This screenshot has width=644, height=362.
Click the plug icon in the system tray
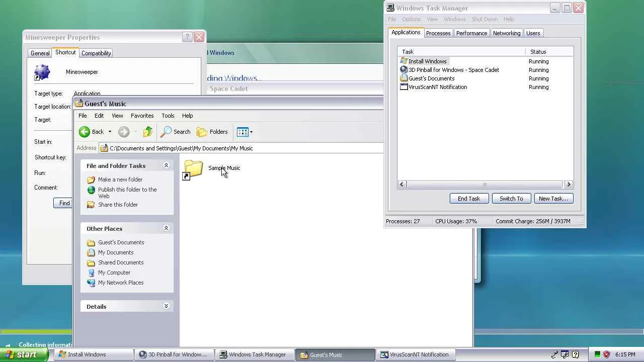point(554,354)
